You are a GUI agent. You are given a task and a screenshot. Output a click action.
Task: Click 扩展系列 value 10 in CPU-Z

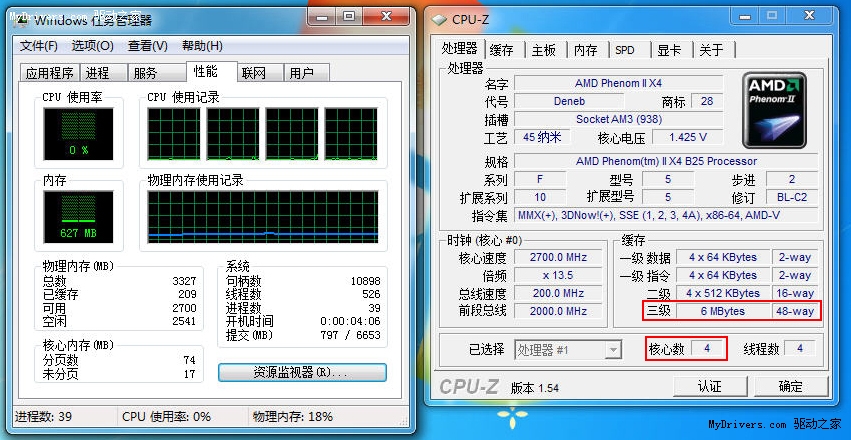[x=540, y=197]
